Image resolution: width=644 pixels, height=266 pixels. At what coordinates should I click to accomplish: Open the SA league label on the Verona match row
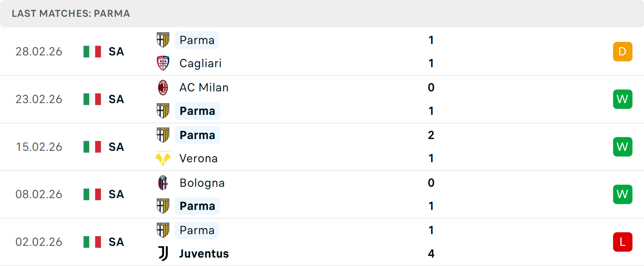pos(116,147)
